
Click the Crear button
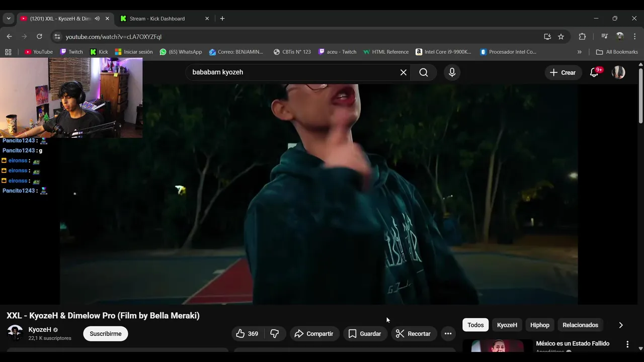pyautogui.click(x=563, y=72)
